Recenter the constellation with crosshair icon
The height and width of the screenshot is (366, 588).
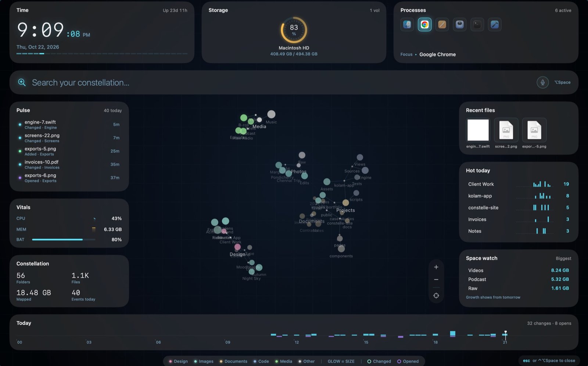[x=436, y=295]
